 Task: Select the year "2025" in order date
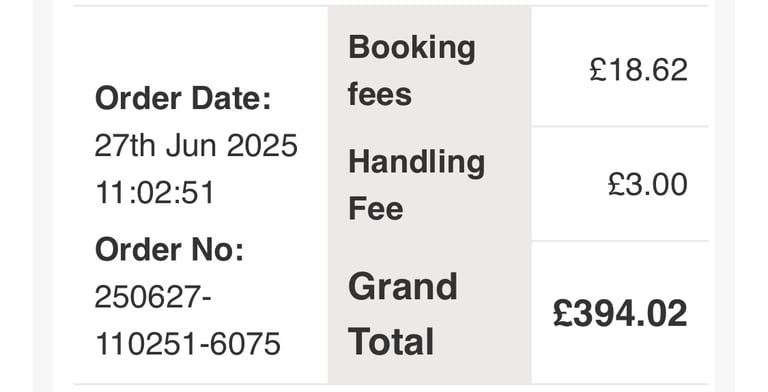point(263,146)
